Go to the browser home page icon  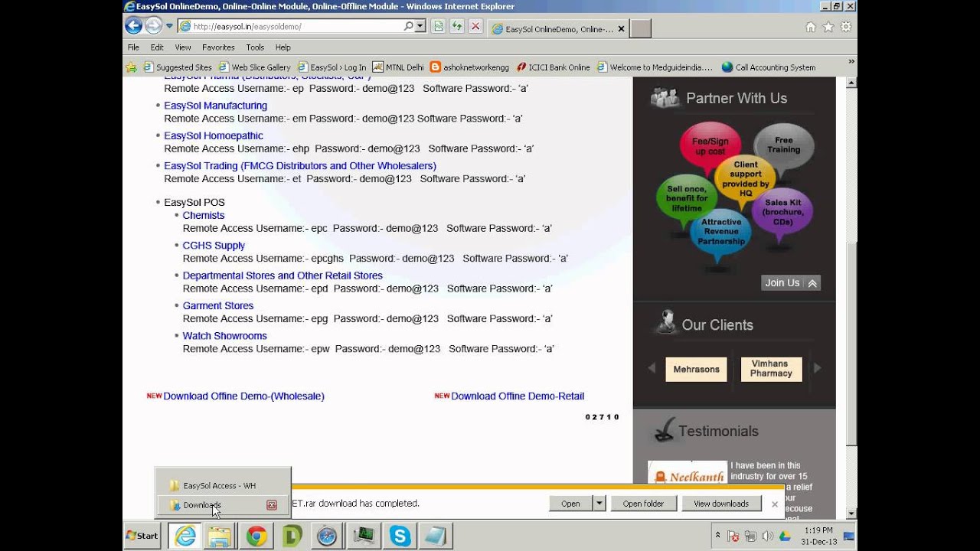click(x=810, y=27)
